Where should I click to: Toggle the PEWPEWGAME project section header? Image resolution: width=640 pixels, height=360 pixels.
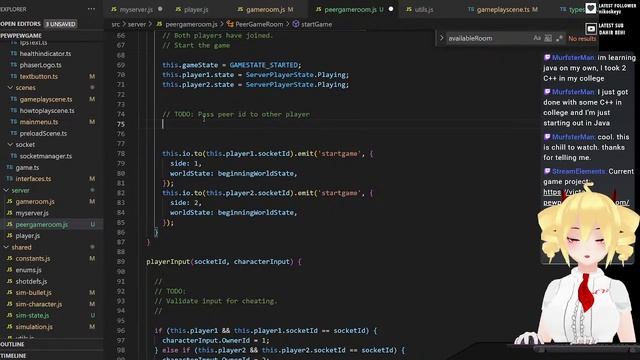(x=21, y=36)
